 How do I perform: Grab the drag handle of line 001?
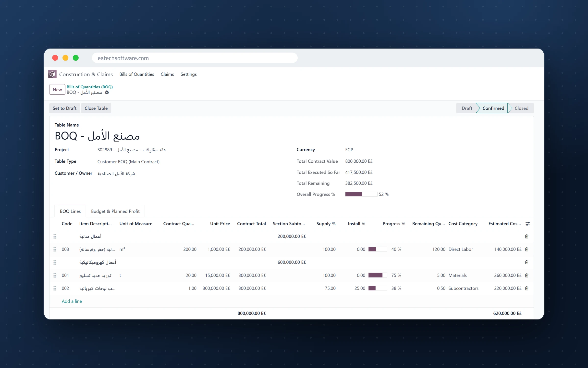[55, 276]
